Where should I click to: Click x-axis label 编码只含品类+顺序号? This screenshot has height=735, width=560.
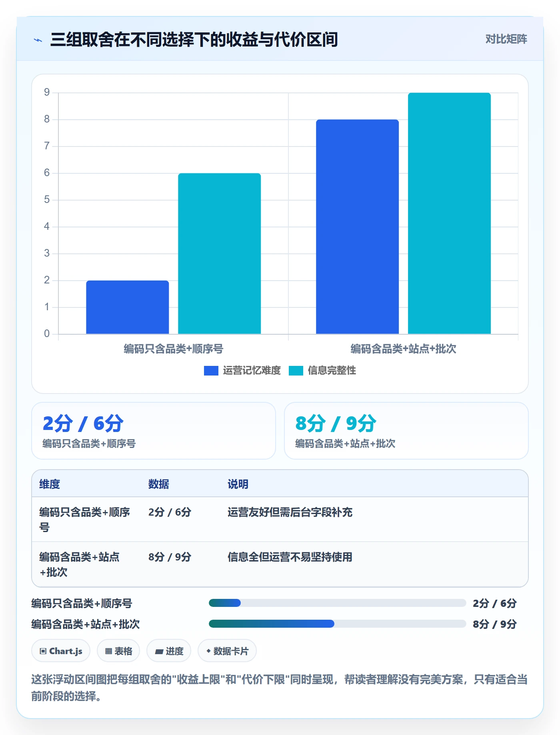(x=174, y=349)
